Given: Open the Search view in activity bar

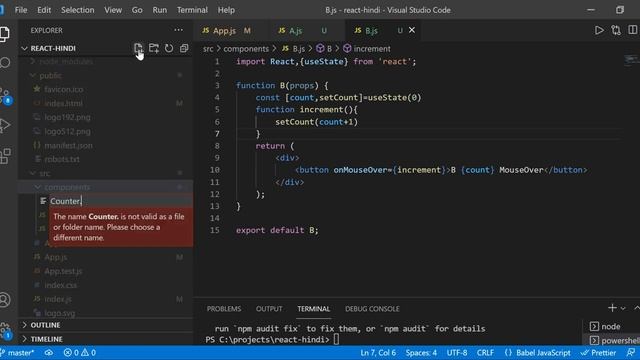Looking at the screenshot, I should [5, 63].
